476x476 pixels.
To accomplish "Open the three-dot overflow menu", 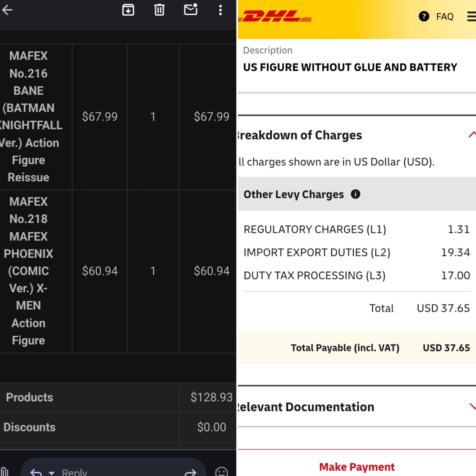I will [x=220, y=10].
